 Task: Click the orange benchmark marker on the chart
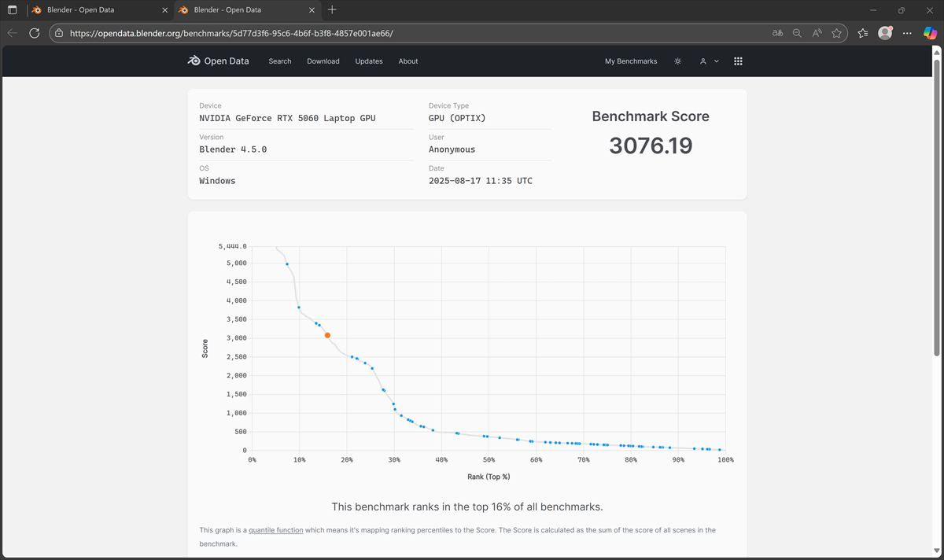327,335
